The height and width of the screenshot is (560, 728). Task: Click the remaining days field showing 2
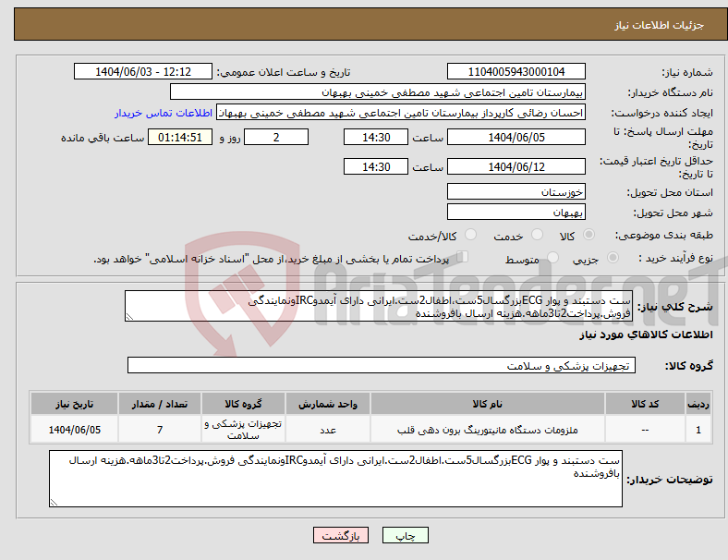click(x=276, y=138)
